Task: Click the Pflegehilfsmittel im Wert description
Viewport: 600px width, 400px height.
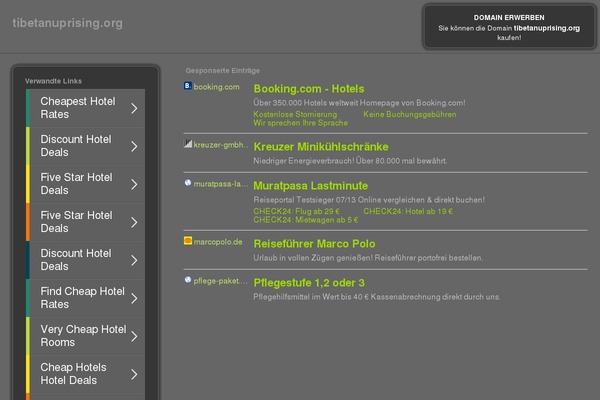Action: (377, 297)
